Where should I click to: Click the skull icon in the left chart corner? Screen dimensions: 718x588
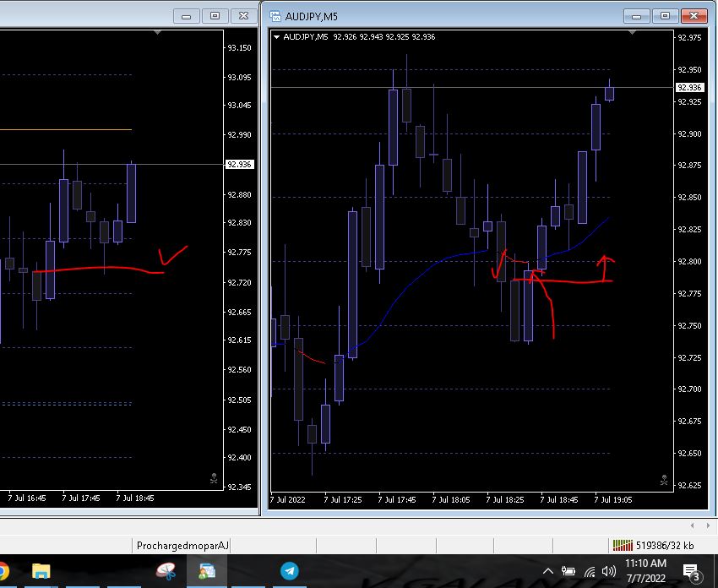tap(214, 478)
